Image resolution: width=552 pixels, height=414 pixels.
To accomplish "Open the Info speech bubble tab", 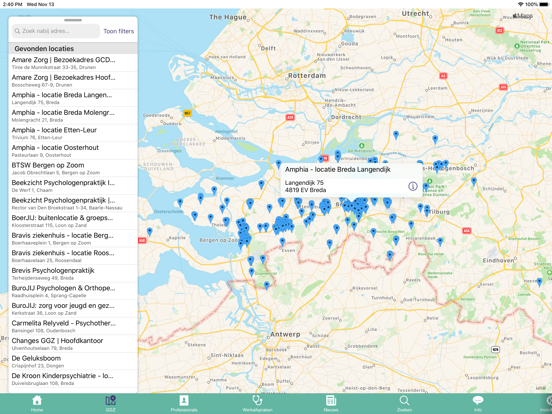I will (x=478, y=400).
